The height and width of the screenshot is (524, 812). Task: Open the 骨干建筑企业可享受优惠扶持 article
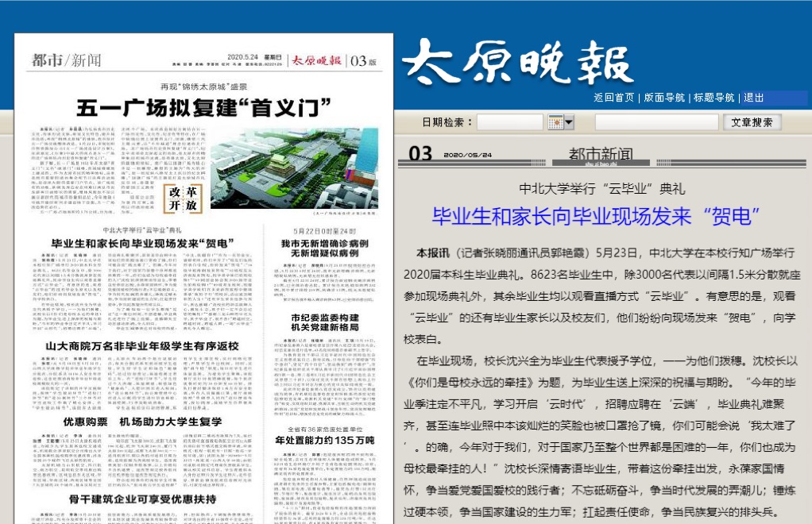[x=142, y=499]
